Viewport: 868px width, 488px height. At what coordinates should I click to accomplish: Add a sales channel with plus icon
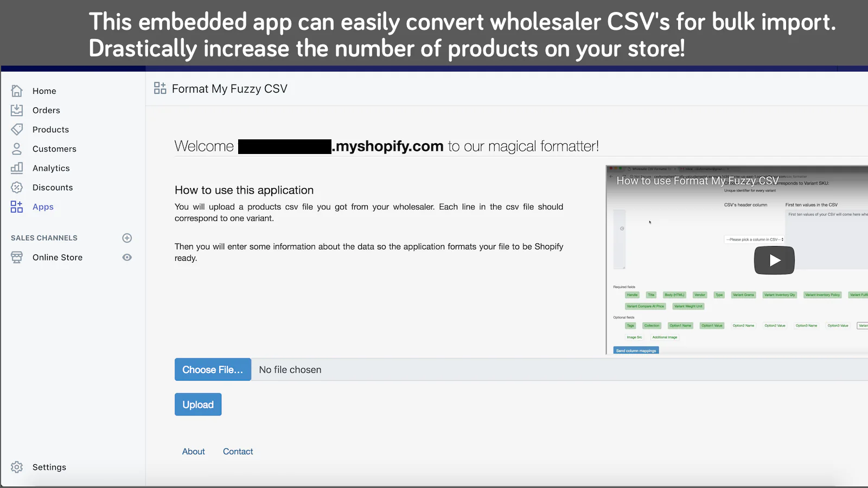click(127, 238)
